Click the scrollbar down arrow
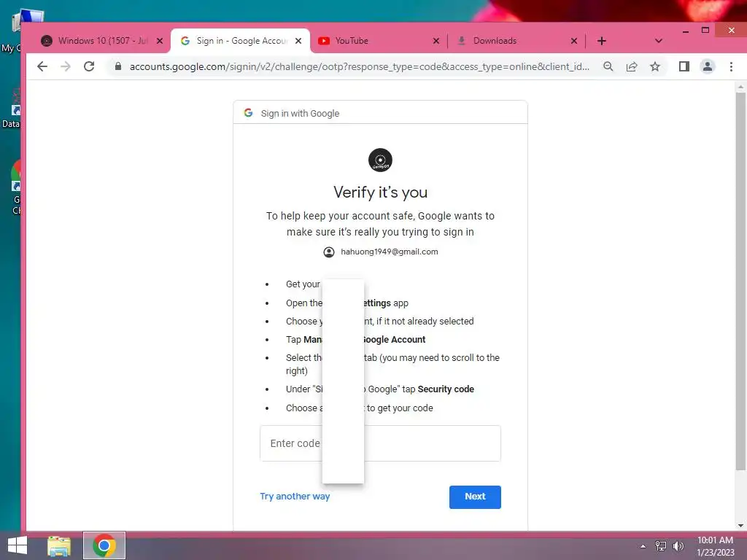This screenshot has width=747, height=560. [x=740, y=526]
